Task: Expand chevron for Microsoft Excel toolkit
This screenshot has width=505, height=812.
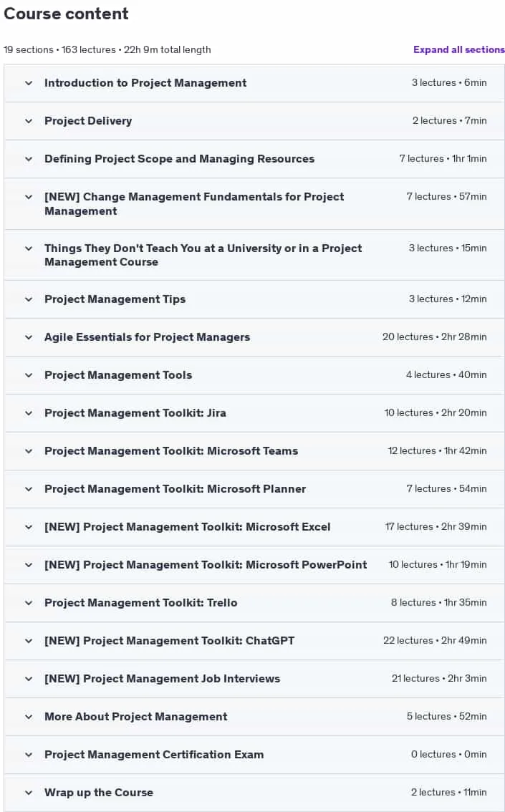Action: click(x=29, y=527)
